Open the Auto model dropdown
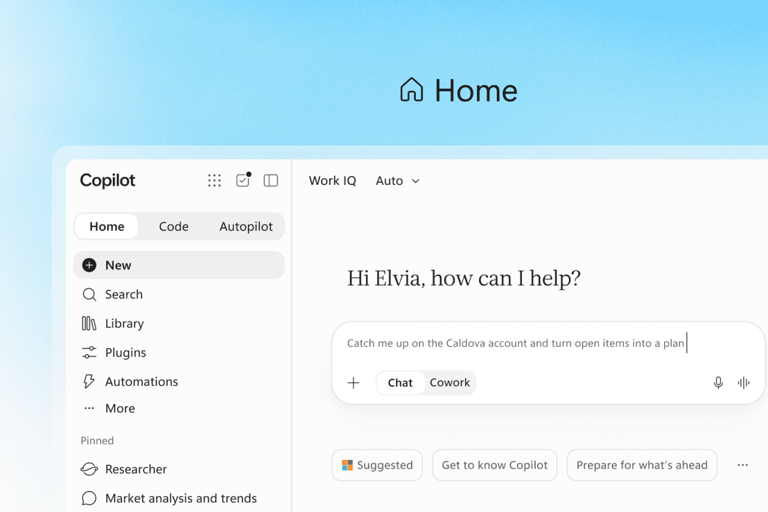 tap(397, 181)
